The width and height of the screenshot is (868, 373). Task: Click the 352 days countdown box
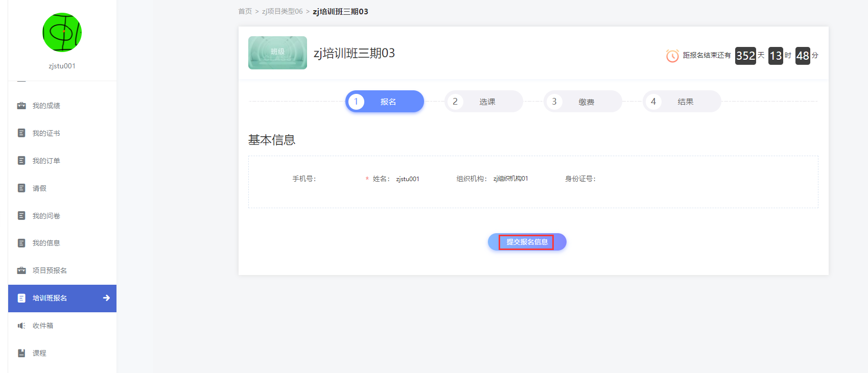click(745, 56)
